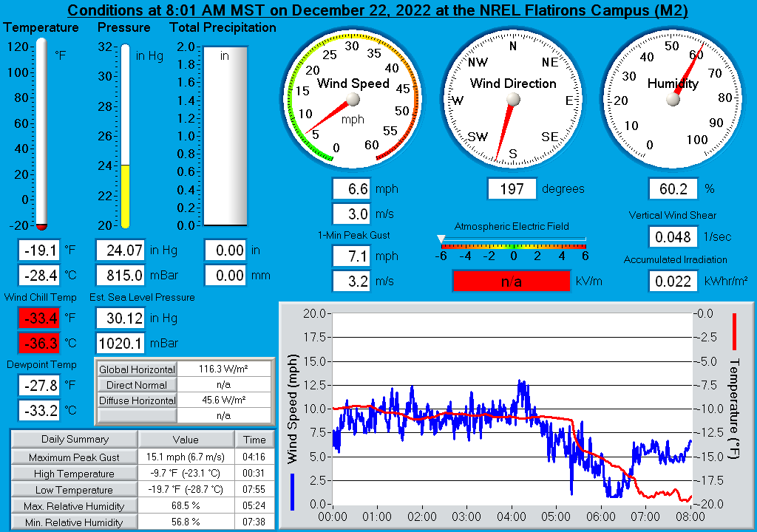757x532 pixels.
Task: Click the blank button under Diffuse Horizontal
Action: pyautogui.click(x=137, y=415)
